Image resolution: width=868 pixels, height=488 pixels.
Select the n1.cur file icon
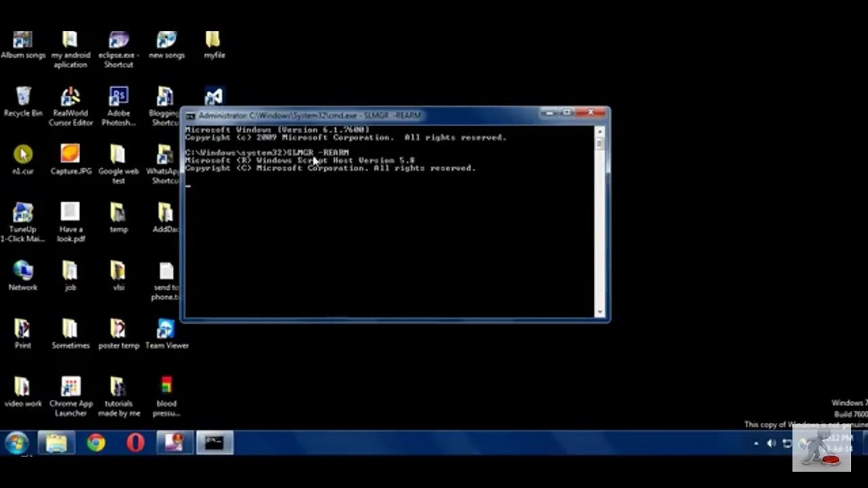click(x=23, y=161)
